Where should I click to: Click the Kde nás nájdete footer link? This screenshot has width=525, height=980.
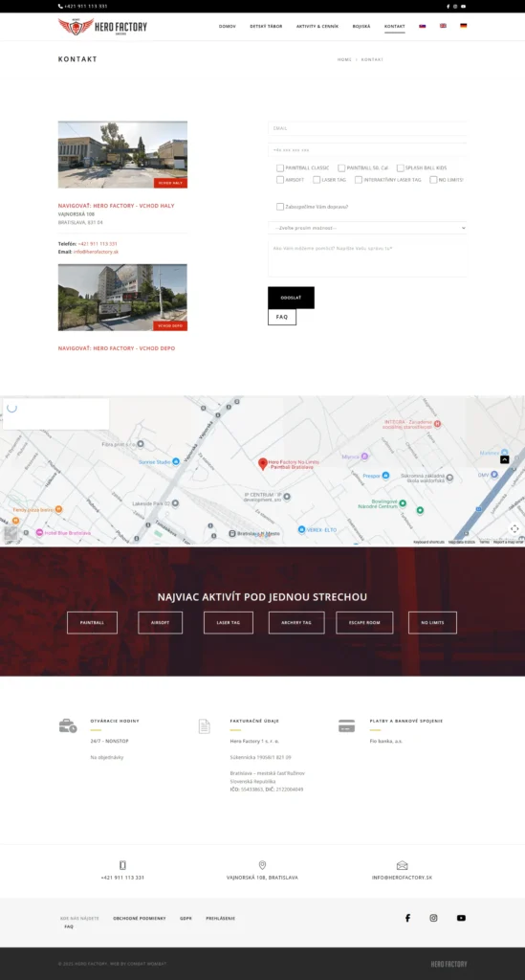tap(80, 918)
